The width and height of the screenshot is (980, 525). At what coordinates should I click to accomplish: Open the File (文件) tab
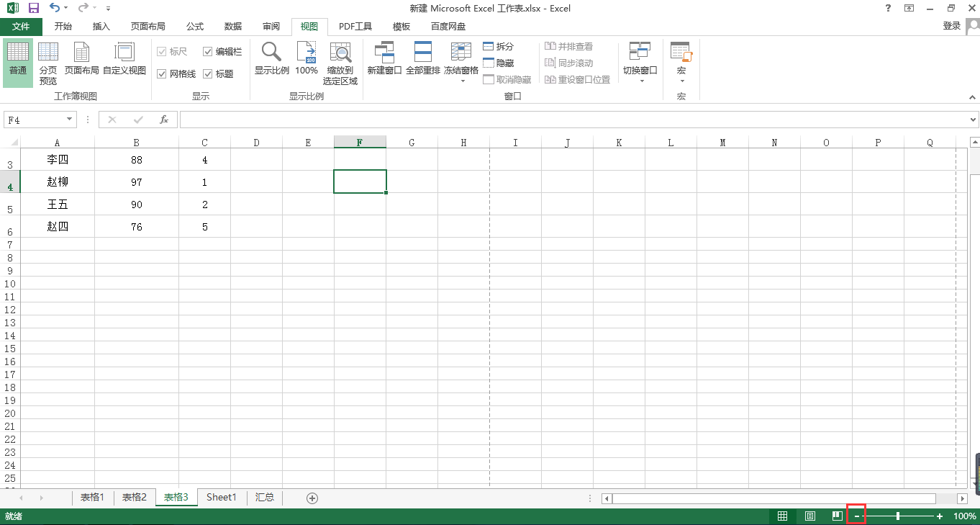tap(21, 27)
